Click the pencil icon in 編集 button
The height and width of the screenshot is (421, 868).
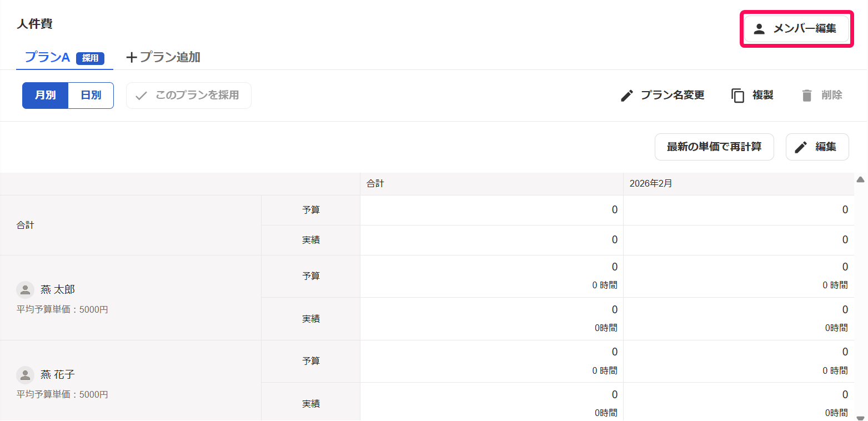[801, 147]
